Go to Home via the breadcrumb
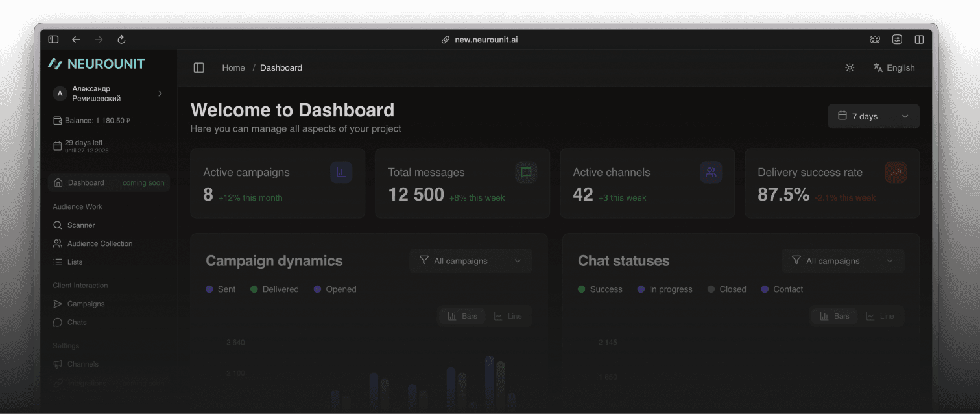This screenshot has width=980, height=414. [x=233, y=67]
